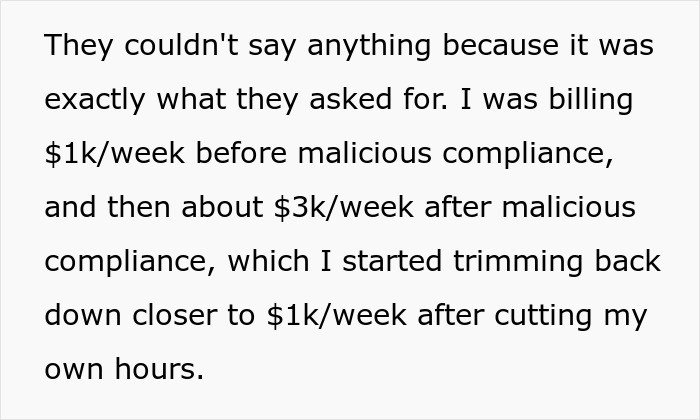The width and height of the screenshot is (700, 420).
Task: Click "$1k/week" before the word "before"
Action: pyautogui.click(x=114, y=153)
